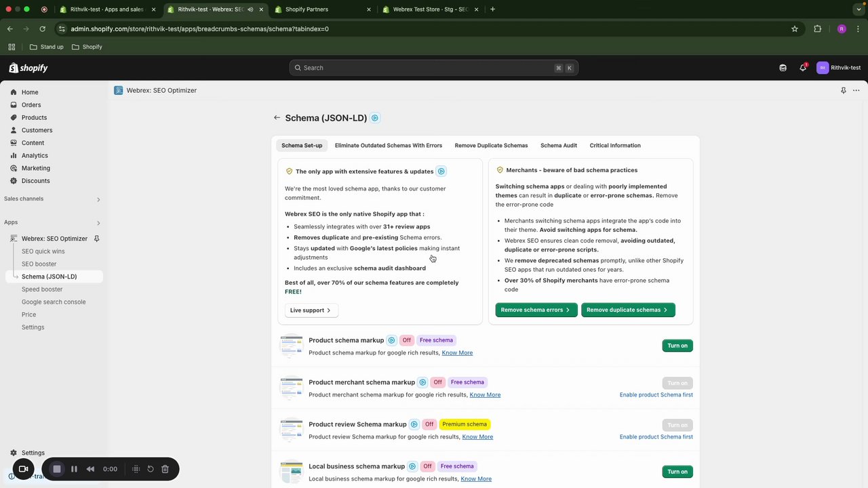Turn on Local business schema markup
This screenshot has height=488, width=868.
tap(677, 472)
